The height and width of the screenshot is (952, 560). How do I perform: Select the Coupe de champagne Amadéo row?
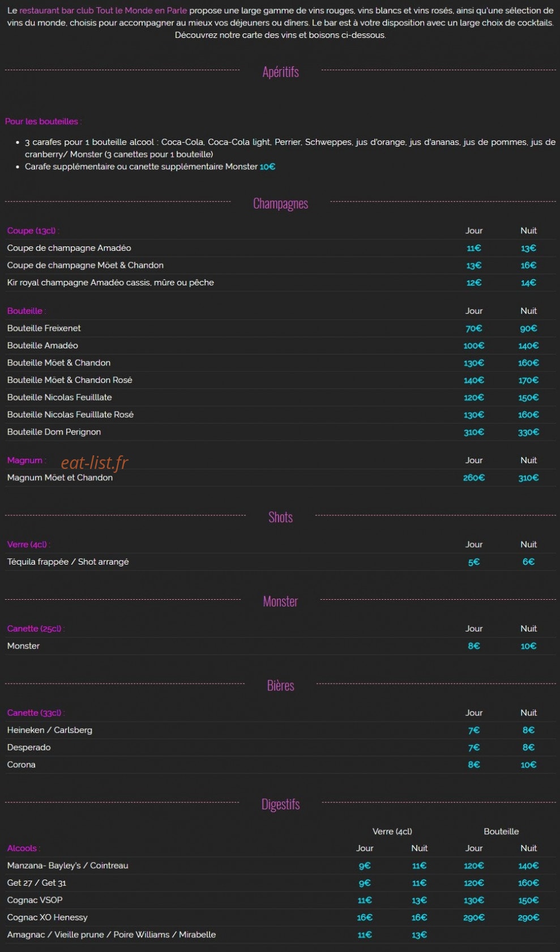tap(280, 248)
